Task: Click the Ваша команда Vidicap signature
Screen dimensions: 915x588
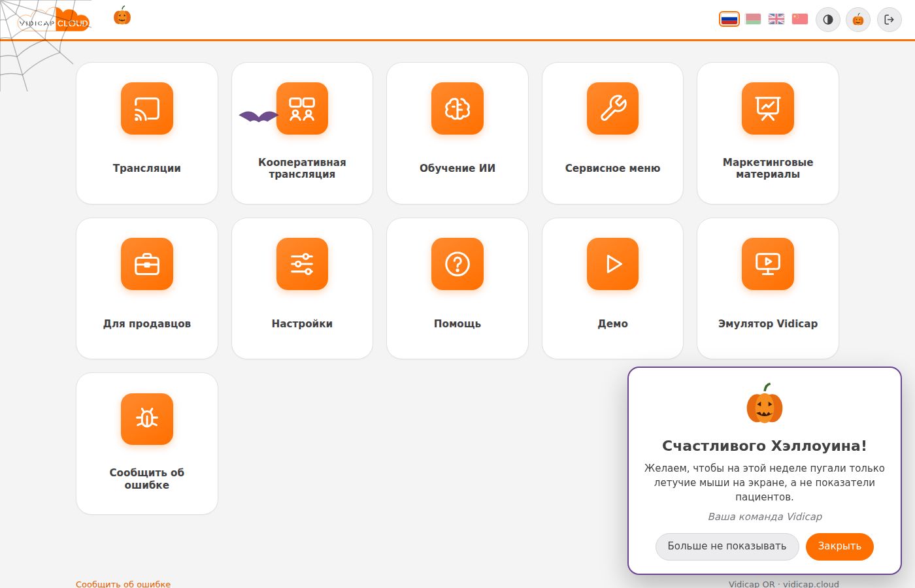Action: click(x=765, y=516)
